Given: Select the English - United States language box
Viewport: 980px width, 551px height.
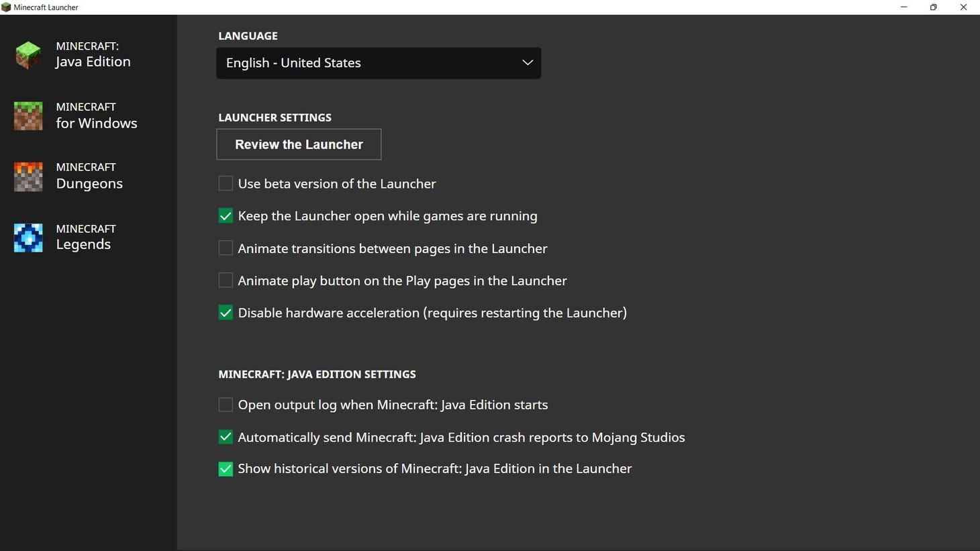Looking at the screenshot, I should pos(362,63).
